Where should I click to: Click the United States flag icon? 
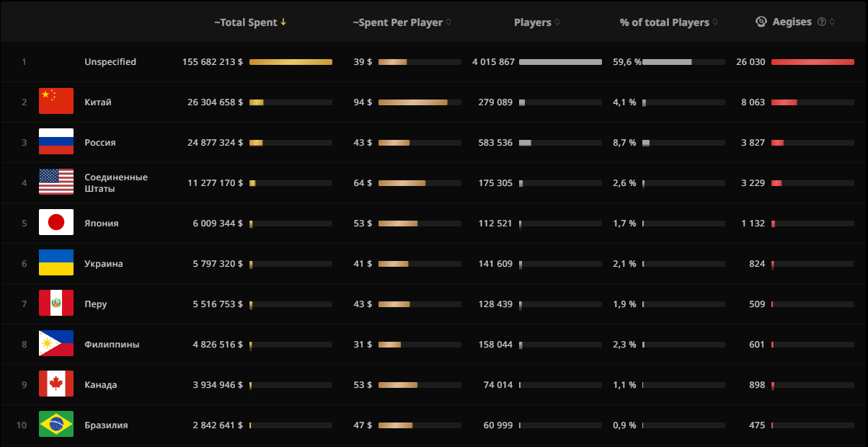56,182
